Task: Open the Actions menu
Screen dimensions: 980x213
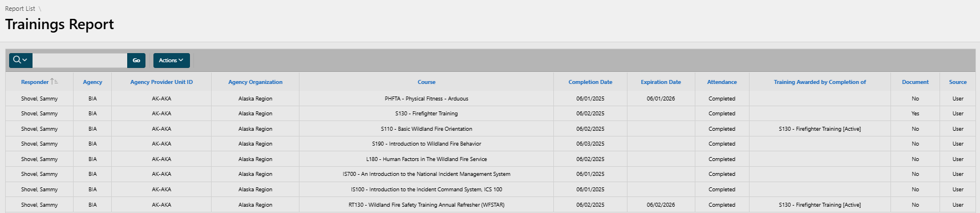Action: click(171, 60)
